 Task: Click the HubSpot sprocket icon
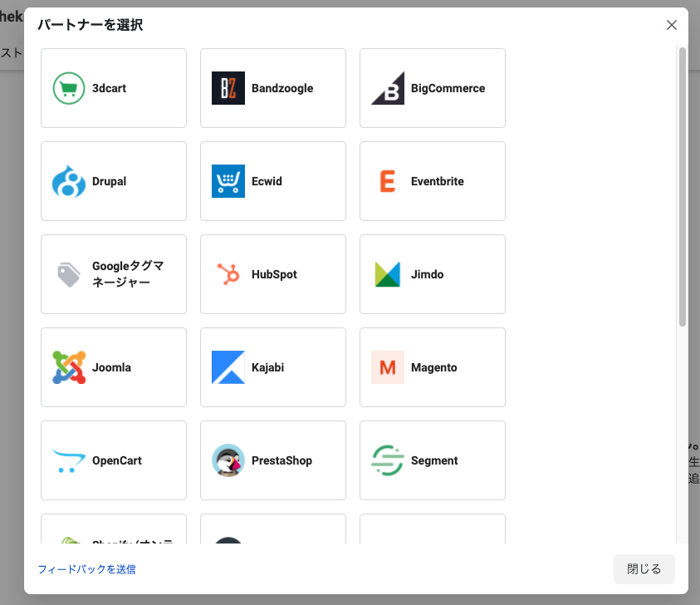[228, 274]
